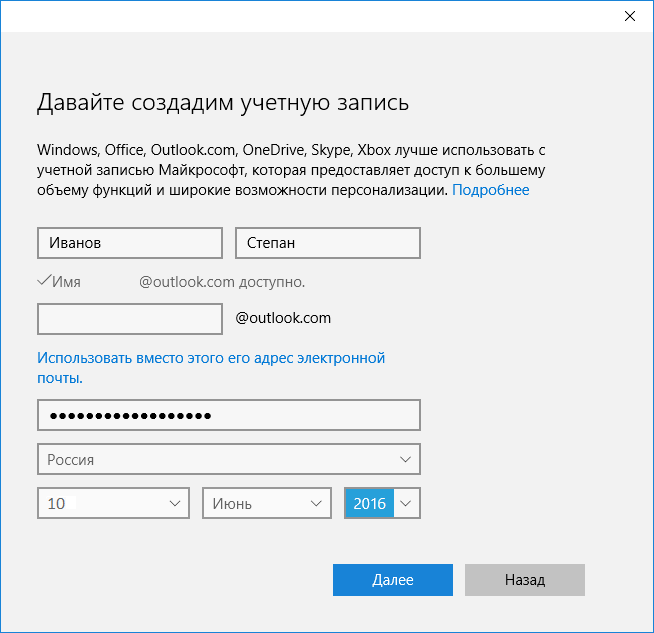Select the masked password field
The width and height of the screenshot is (654, 633).
pyautogui.click(x=228, y=415)
